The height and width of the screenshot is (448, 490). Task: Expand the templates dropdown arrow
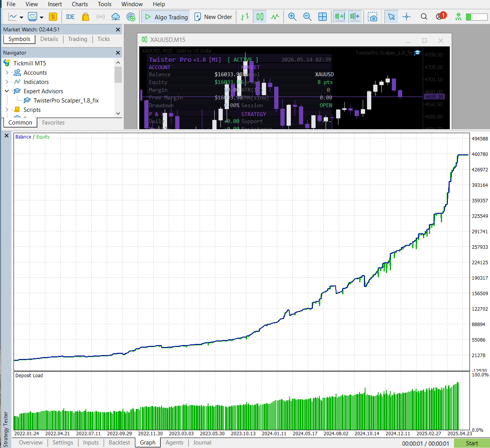coord(41,17)
